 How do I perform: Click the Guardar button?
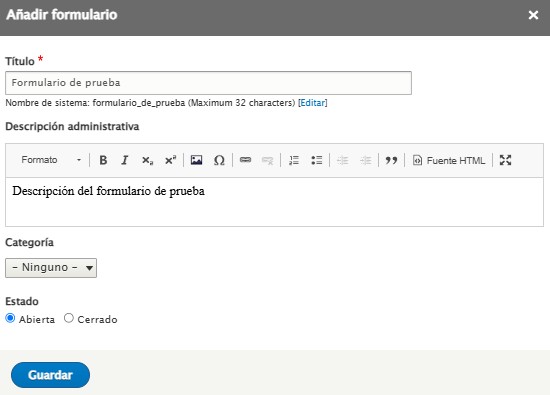(x=51, y=375)
